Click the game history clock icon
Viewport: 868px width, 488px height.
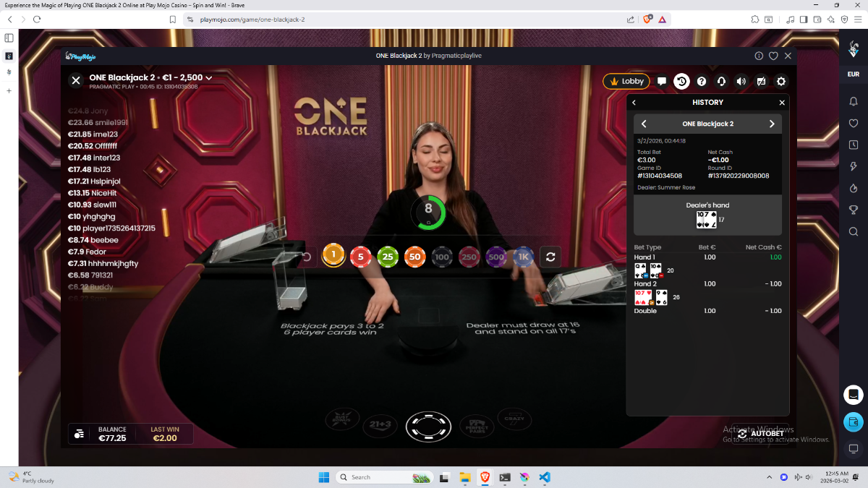click(681, 82)
